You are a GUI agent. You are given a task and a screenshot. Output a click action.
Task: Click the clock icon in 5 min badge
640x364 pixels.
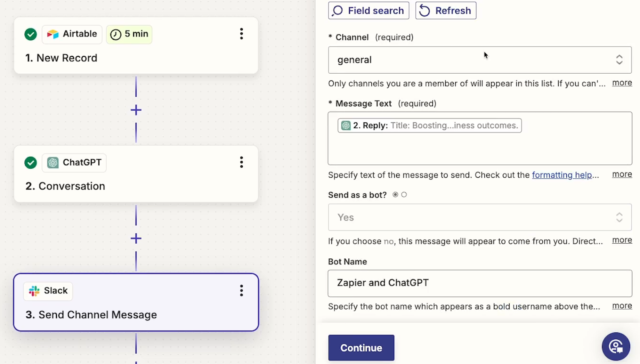click(x=116, y=34)
